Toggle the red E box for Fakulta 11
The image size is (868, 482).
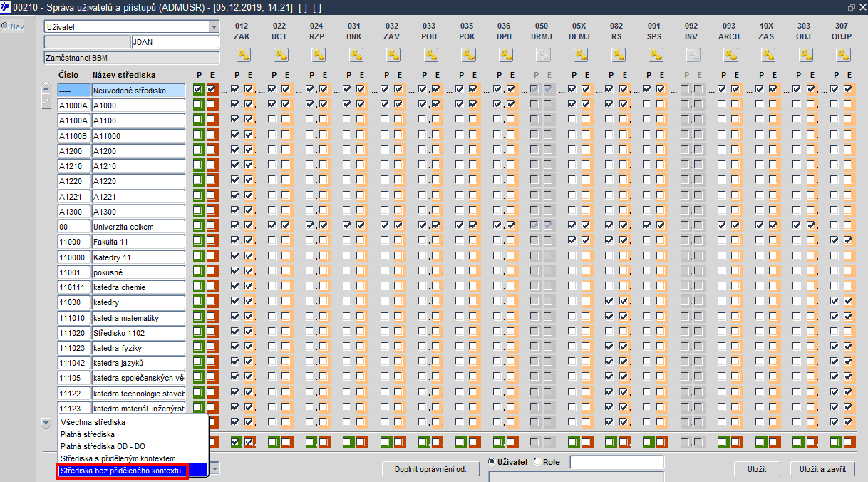click(x=212, y=242)
